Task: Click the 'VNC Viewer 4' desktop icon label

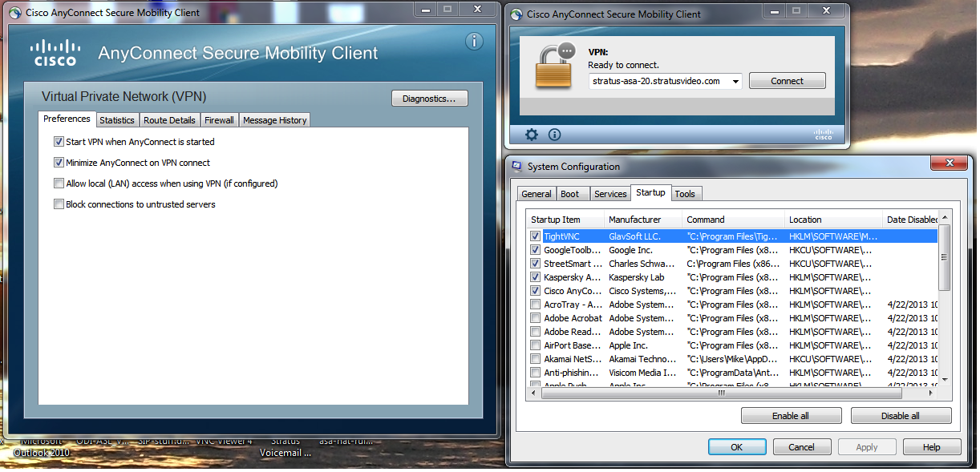Action: coord(225,441)
